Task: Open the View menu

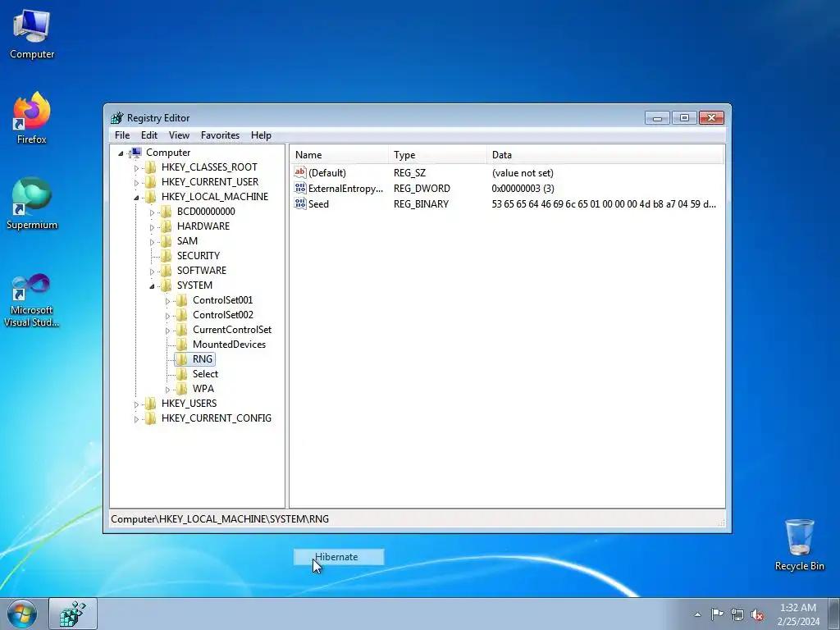Action: (x=179, y=135)
